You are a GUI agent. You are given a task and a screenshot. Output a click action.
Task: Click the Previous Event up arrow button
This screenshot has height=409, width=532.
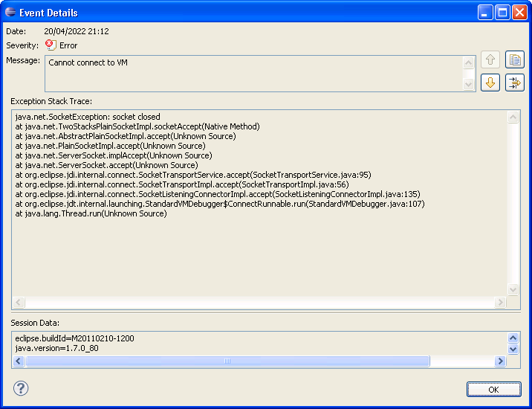[x=490, y=59]
